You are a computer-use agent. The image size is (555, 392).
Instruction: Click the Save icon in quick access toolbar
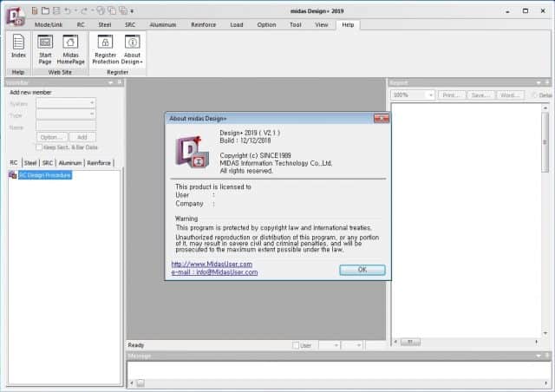(57, 10)
